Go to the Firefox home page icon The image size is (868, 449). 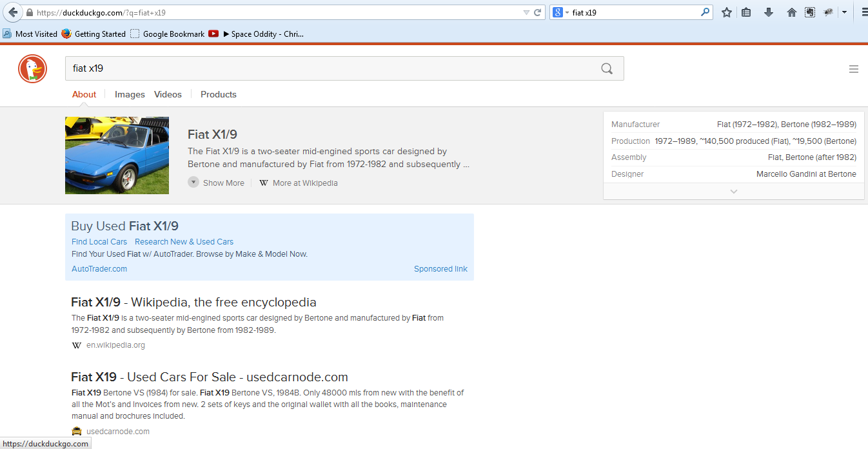(792, 12)
